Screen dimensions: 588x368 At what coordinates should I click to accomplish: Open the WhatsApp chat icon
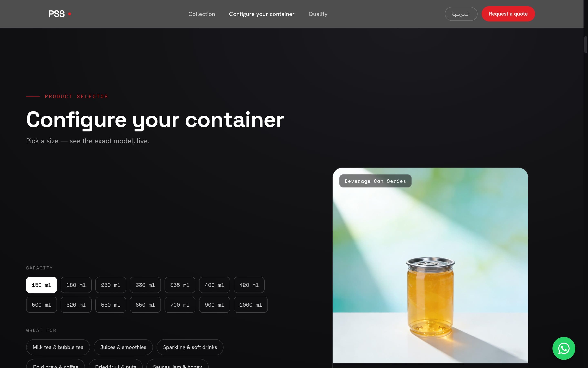[x=563, y=348]
